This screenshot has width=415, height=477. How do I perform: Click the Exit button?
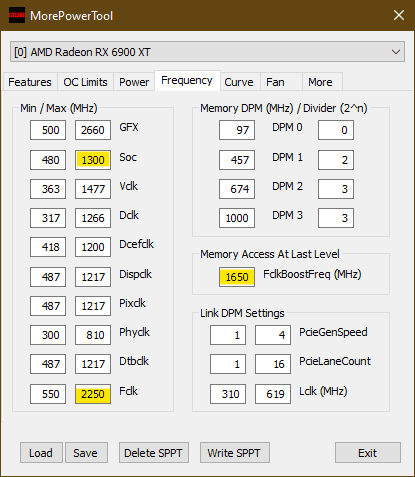pos(368,453)
